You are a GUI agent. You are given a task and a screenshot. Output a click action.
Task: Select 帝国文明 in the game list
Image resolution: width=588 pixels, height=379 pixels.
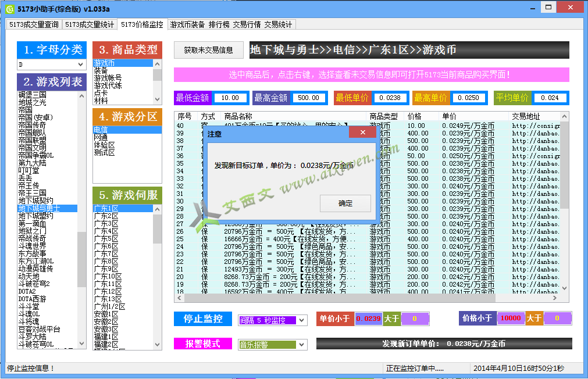(x=48, y=148)
